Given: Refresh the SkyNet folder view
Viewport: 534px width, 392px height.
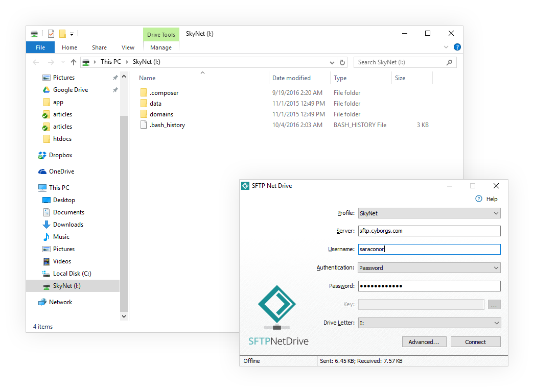Looking at the screenshot, I should point(342,62).
